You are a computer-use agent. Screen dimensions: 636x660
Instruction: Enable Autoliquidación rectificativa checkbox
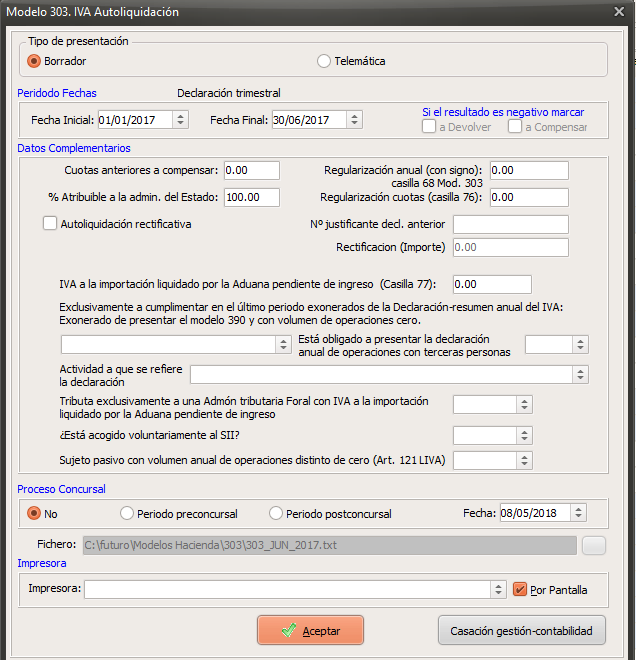point(50,223)
